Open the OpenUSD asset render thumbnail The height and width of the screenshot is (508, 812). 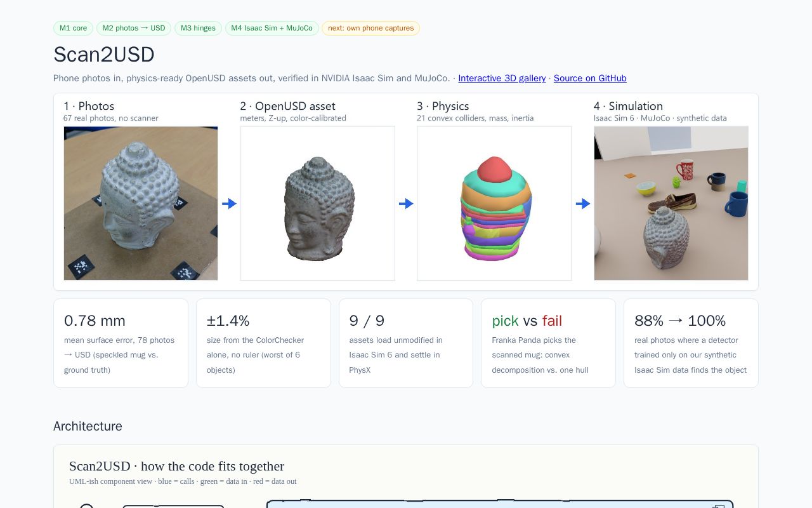pos(317,203)
